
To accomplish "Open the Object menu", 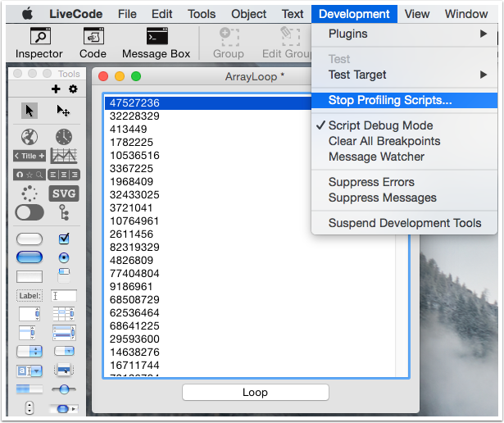I will click(249, 14).
